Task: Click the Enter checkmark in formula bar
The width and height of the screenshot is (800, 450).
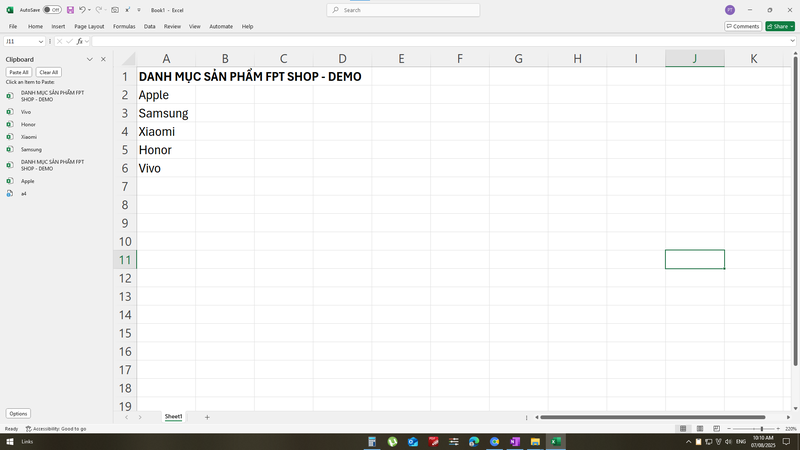Action: (x=69, y=41)
